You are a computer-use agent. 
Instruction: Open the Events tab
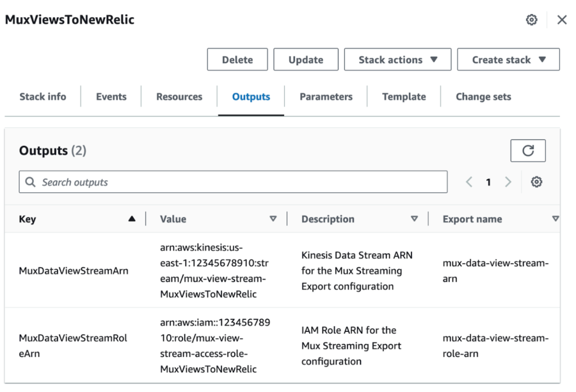tap(111, 97)
